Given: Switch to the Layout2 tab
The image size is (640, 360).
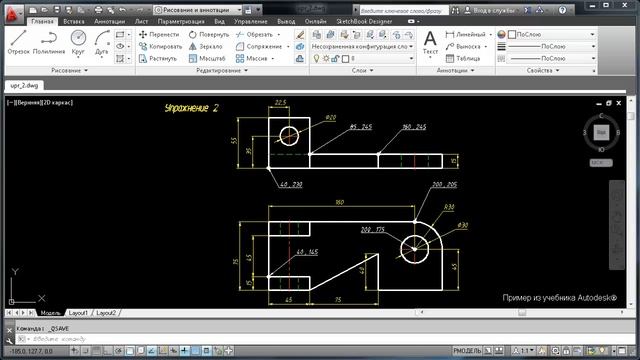Looking at the screenshot, I should [106, 313].
